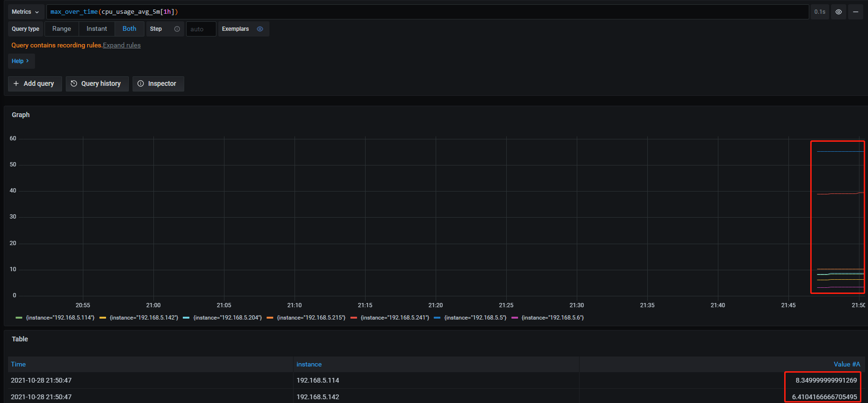
Task: Click the Step auto input field
Action: coord(201,29)
